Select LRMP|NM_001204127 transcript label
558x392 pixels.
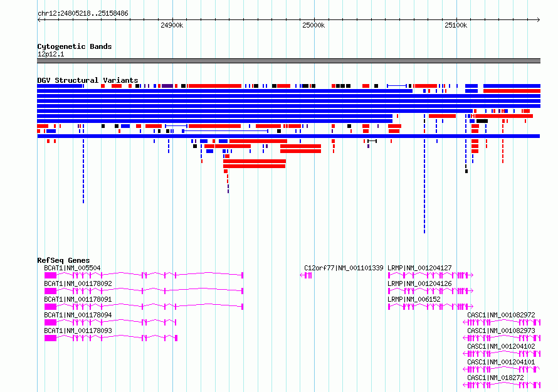pyautogui.click(x=419, y=268)
